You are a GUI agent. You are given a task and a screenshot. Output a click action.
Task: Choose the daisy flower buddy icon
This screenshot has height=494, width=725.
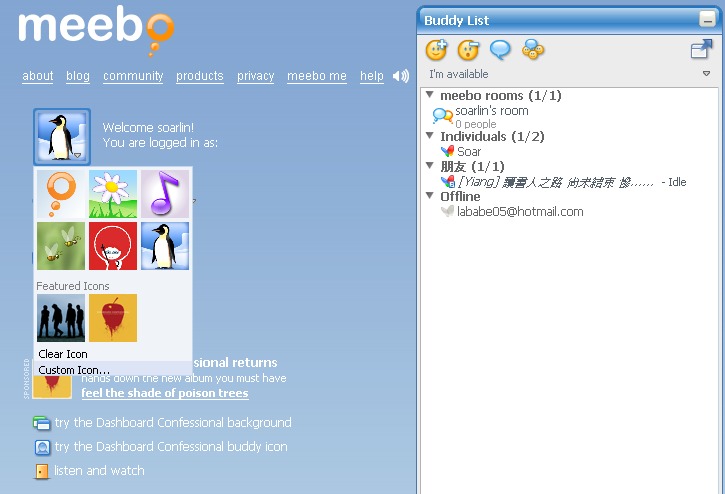113,194
